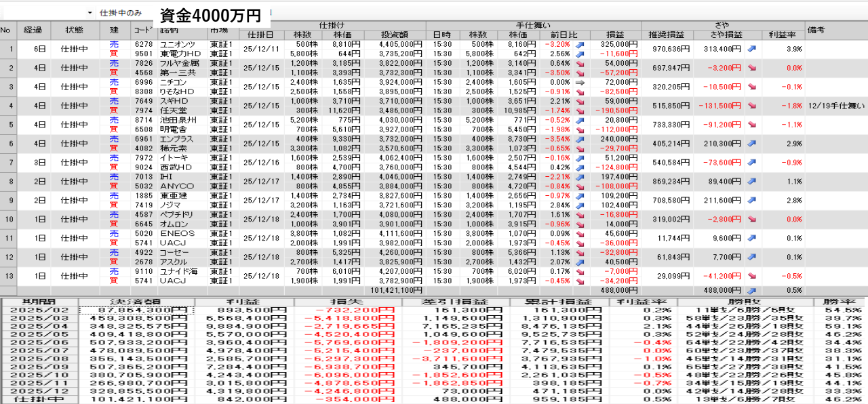This screenshot has height=404, width=868.
Task: Click the 12/19手仕舞い note cell
Action: click(x=836, y=106)
